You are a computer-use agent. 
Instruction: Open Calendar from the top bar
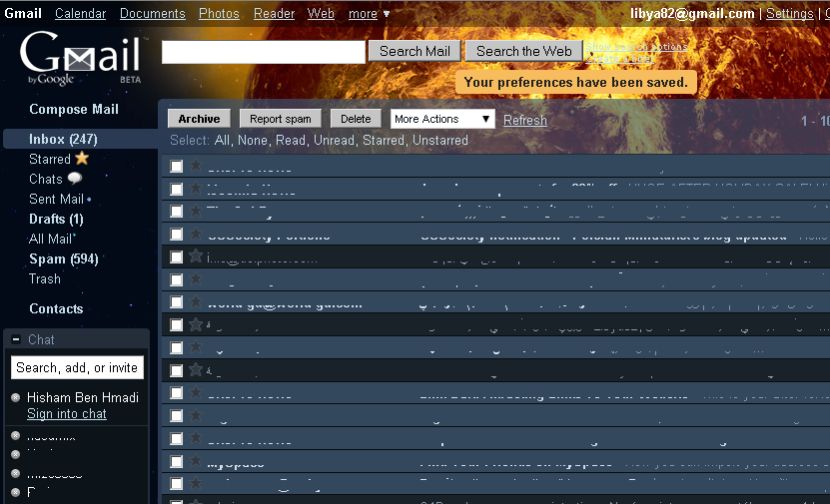point(81,14)
